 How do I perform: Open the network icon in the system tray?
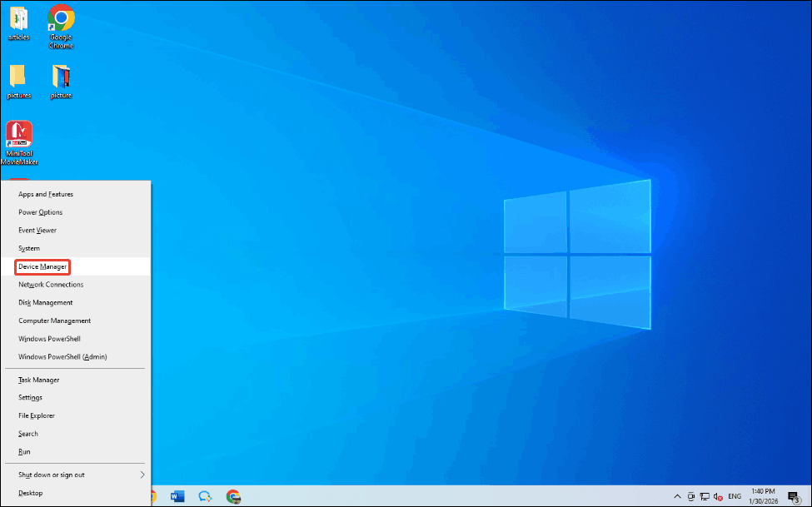[x=705, y=495]
